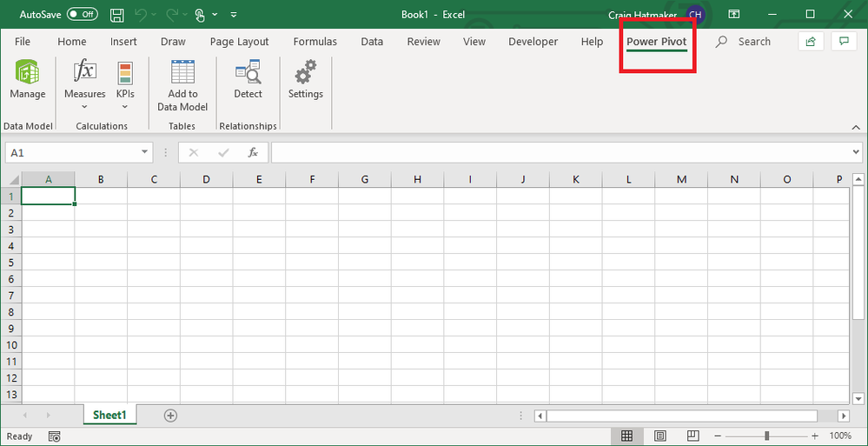Open the Help tab

click(592, 42)
